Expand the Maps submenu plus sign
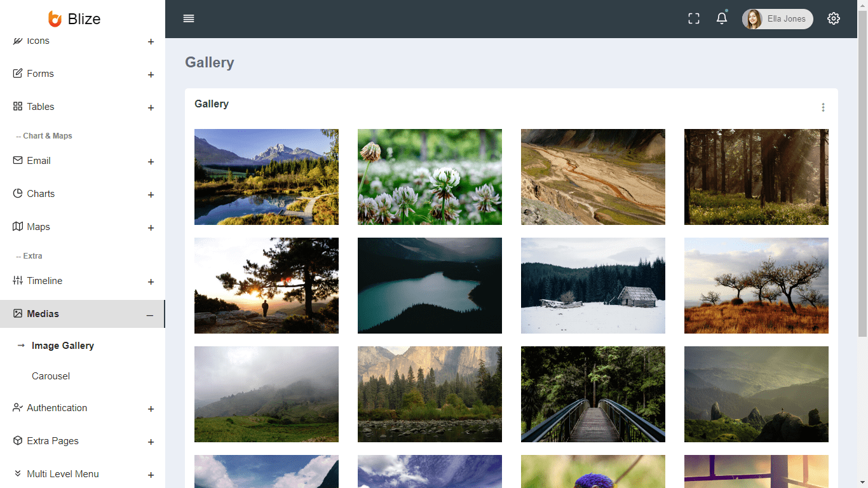The image size is (868, 488). [151, 228]
